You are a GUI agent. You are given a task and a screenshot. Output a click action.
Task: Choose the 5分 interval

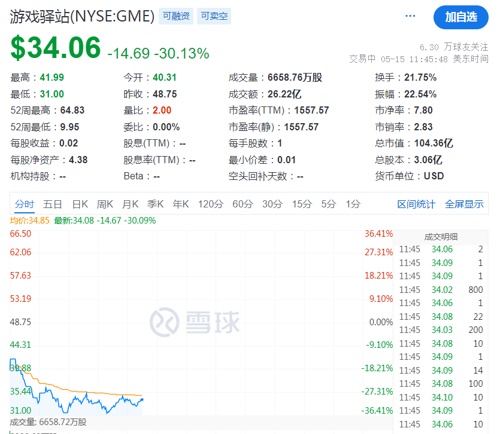(x=328, y=204)
